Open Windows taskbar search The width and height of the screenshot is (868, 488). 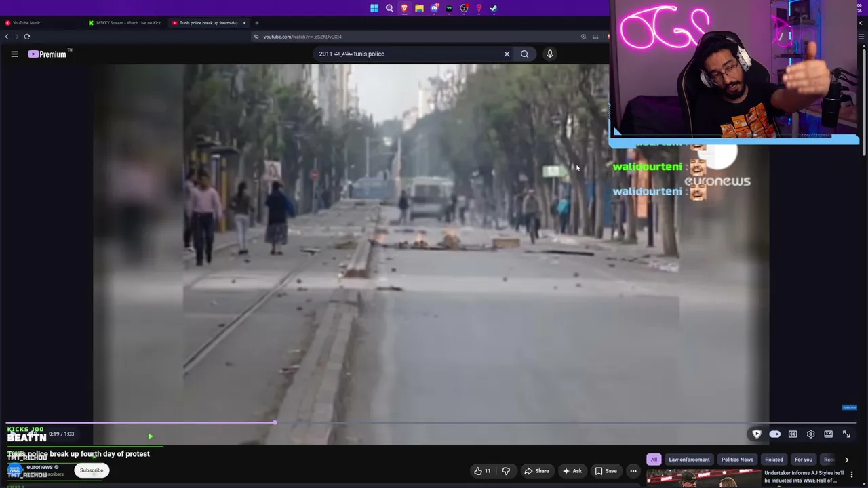(389, 8)
